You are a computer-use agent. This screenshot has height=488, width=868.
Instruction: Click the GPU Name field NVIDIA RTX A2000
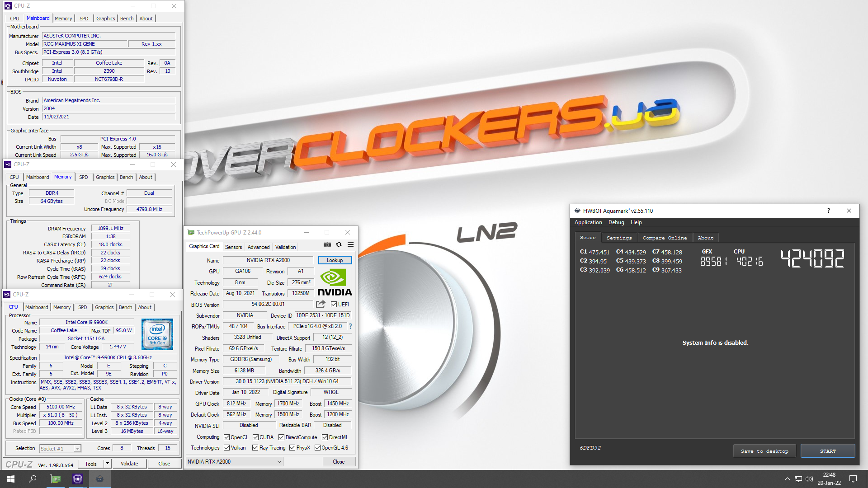pos(268,260)
